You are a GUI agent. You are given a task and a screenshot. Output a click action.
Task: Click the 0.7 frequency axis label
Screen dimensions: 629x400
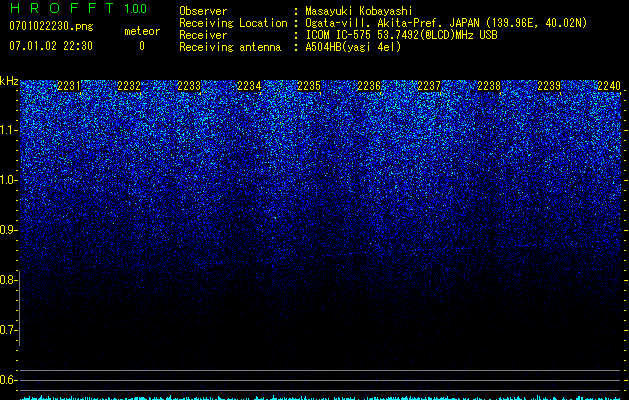click(7, 330)
